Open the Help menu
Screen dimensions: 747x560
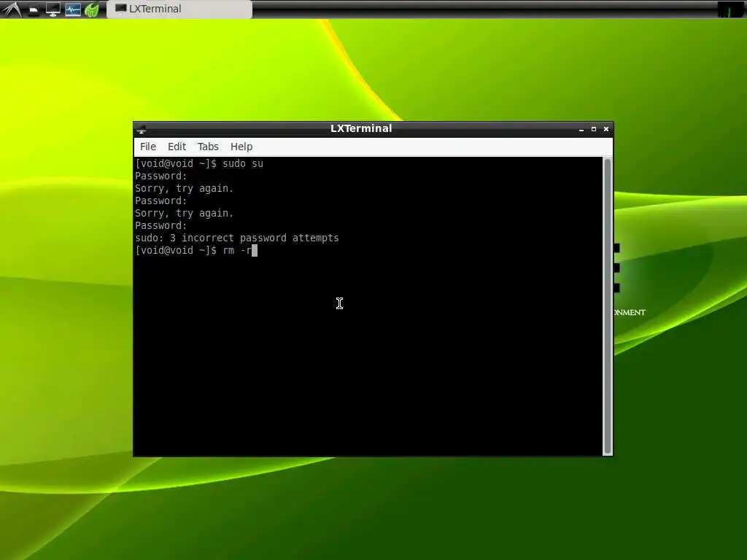click(x=241, y=147)
